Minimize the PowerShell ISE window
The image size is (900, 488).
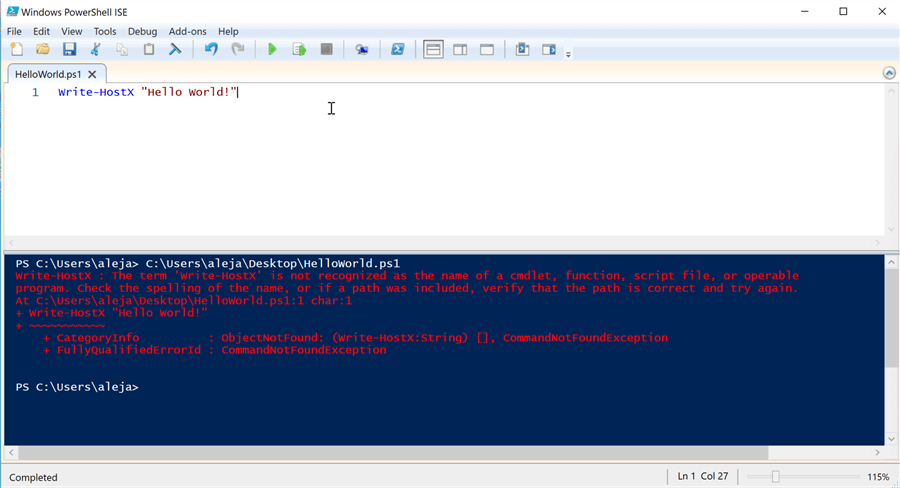[x=805, y=11]
